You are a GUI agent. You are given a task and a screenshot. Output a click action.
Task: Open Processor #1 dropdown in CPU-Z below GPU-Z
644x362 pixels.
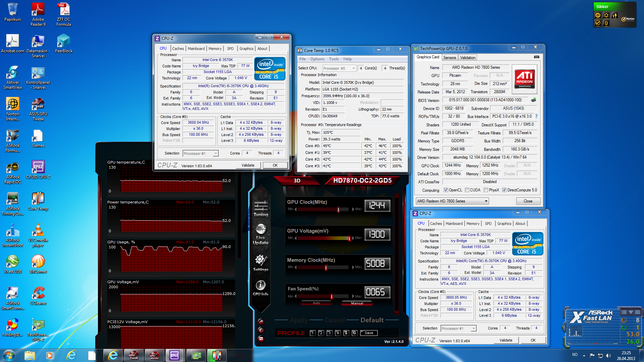click(459, 328)
